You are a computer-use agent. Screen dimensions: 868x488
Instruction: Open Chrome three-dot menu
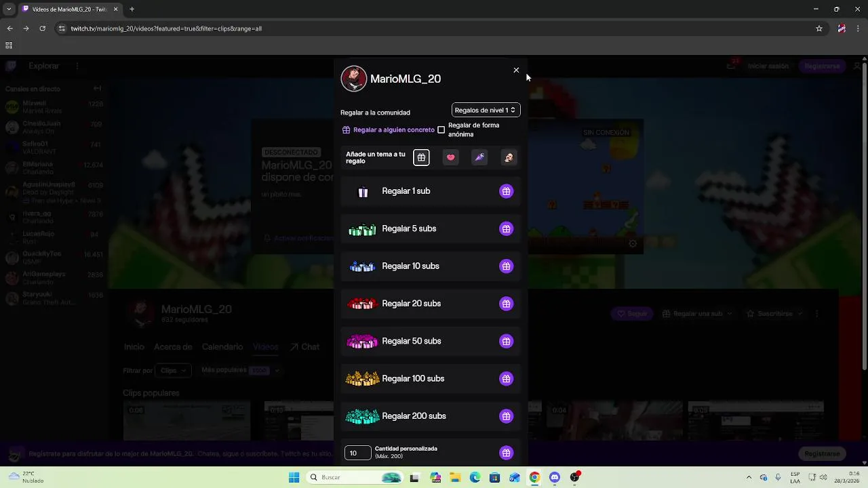pyautogui.click(x=858, y=28)
